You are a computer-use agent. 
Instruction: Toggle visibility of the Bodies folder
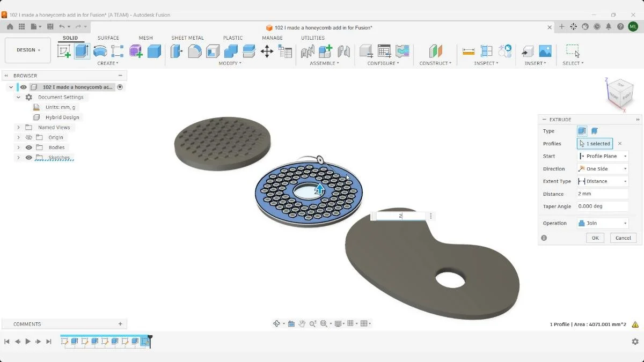pyautogui.click(x=29, y=147)
